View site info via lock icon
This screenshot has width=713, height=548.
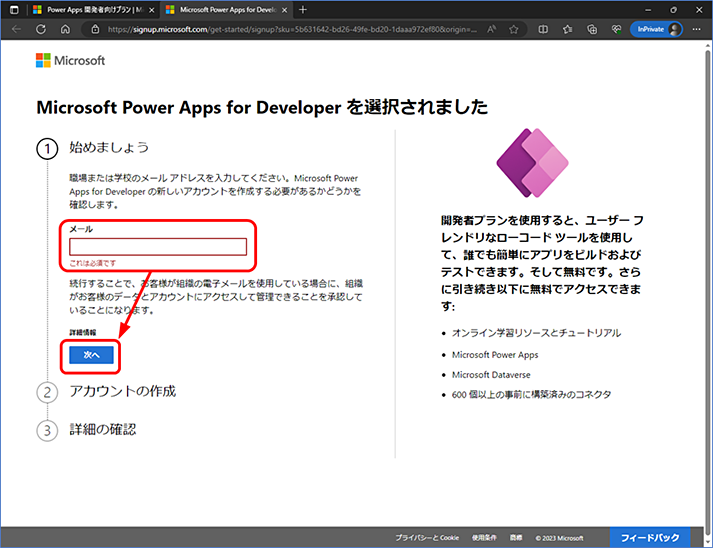(95, 29)
